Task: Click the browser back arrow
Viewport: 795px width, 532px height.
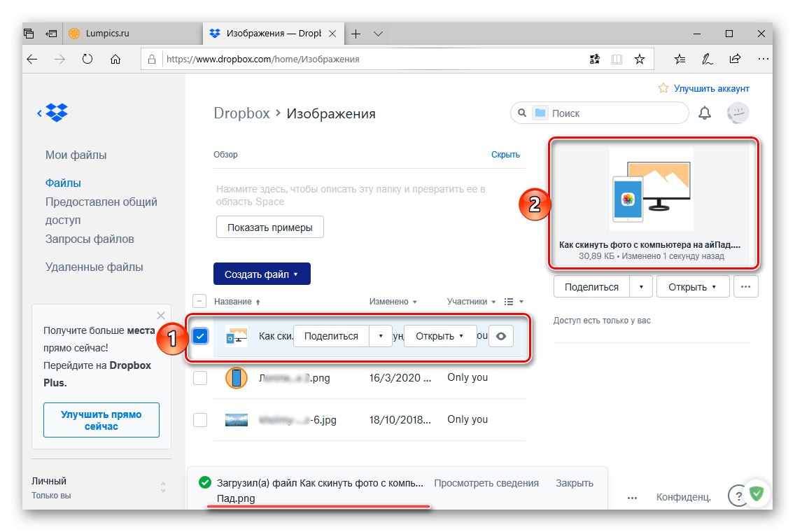Action: [x=32, y=59]
